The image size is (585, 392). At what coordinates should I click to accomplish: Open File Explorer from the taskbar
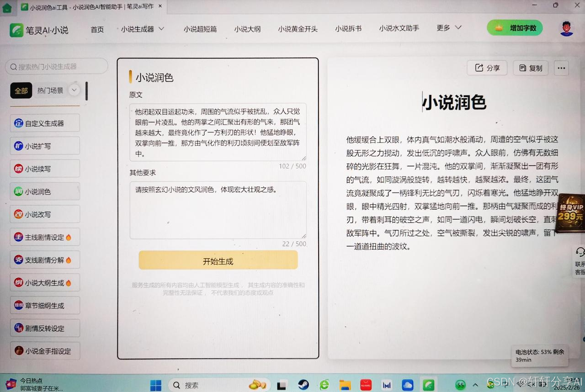point(345,385)
